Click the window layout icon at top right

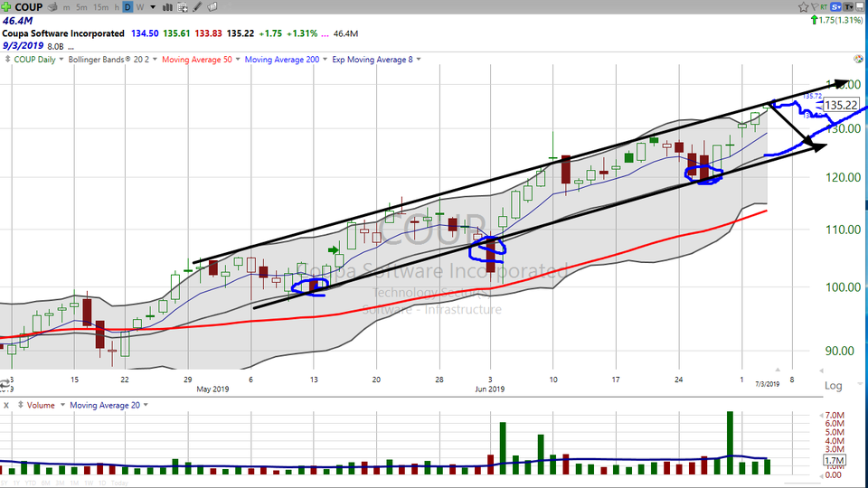[x=860, y=6]
